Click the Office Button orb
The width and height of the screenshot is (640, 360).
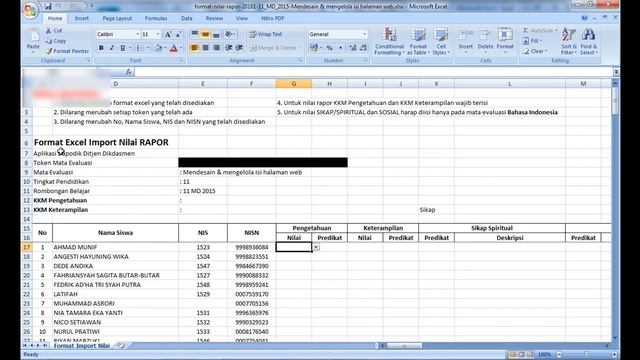pyautogui.click(x=31, y=9)
